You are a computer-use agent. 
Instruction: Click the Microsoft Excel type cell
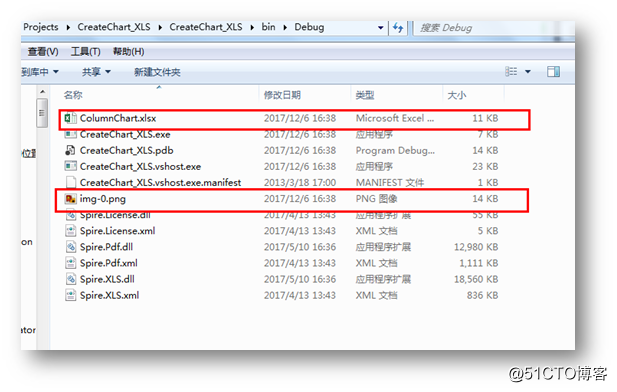(395, 118)
